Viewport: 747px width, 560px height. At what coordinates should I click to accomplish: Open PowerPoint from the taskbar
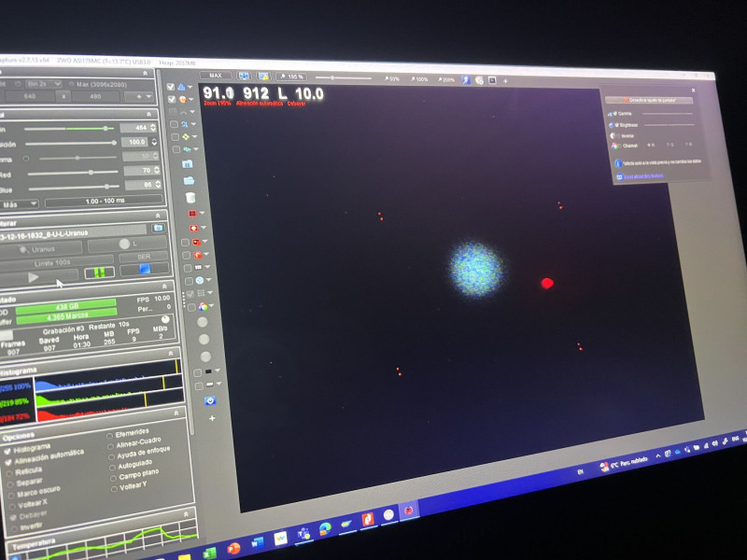click(234, 548)
